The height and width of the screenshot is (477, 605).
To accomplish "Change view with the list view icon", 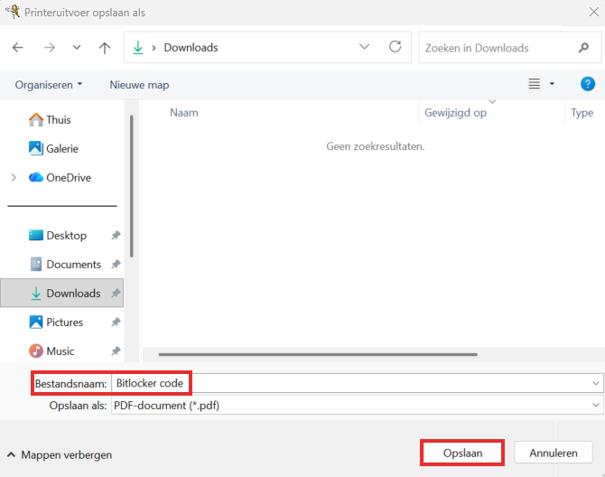I will (x=534, y=83).
